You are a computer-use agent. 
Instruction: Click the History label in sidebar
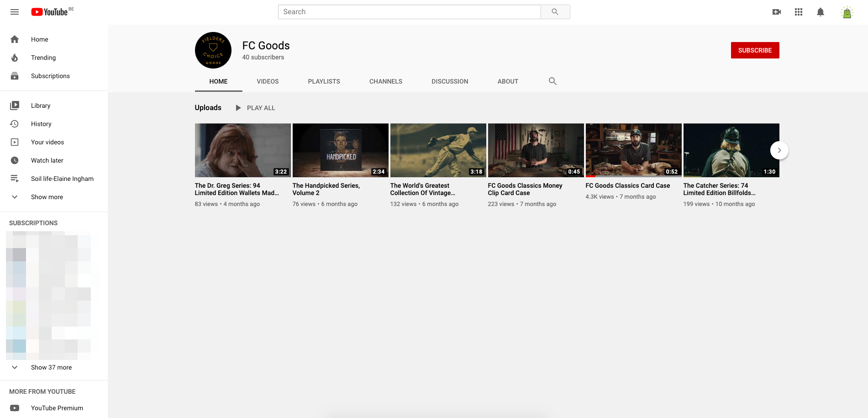(x=41, y=124)
